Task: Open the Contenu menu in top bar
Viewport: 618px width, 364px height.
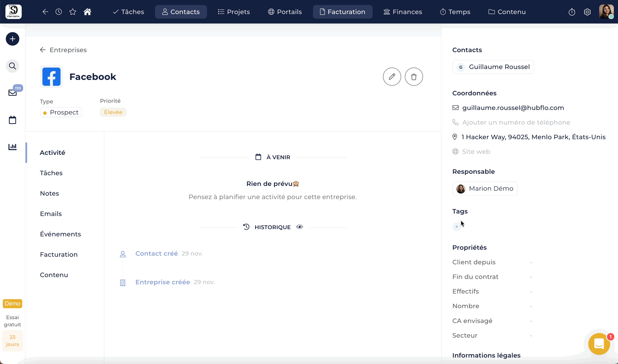Action: coord(507,12)
